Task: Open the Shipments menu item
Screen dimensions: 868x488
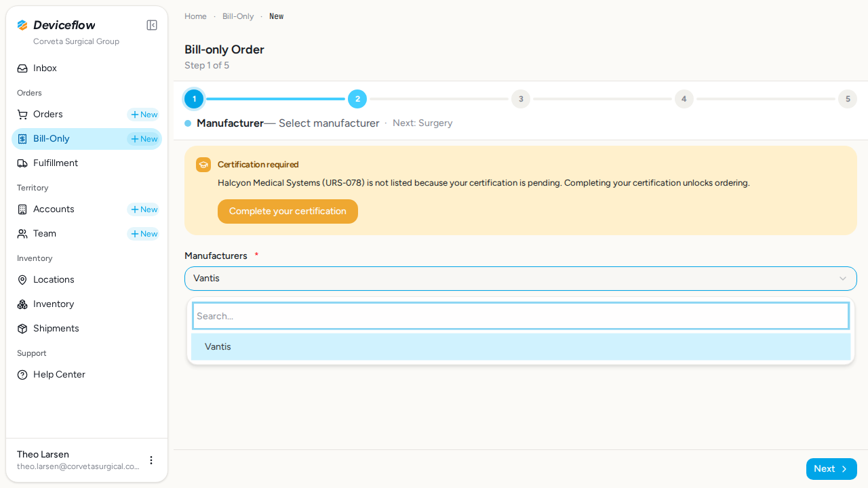Action: pyautogui.click(x=87, y=329)
